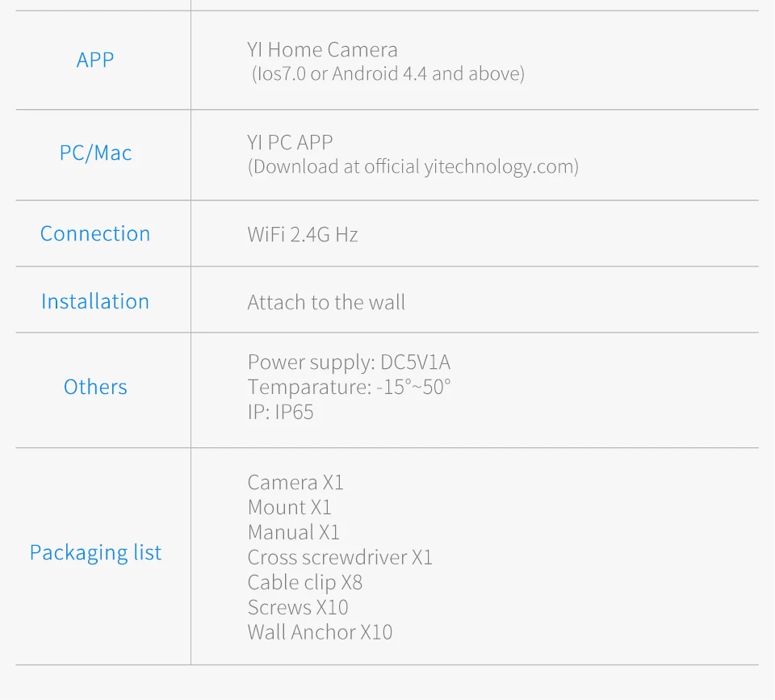Select the Installation row label

click(95, 302)
